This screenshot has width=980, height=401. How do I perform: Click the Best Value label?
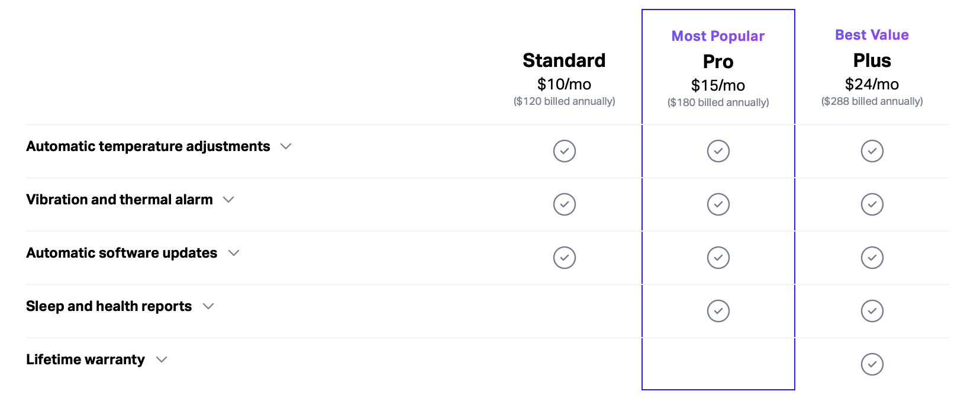pyautogui.click(x=872, y=35)
